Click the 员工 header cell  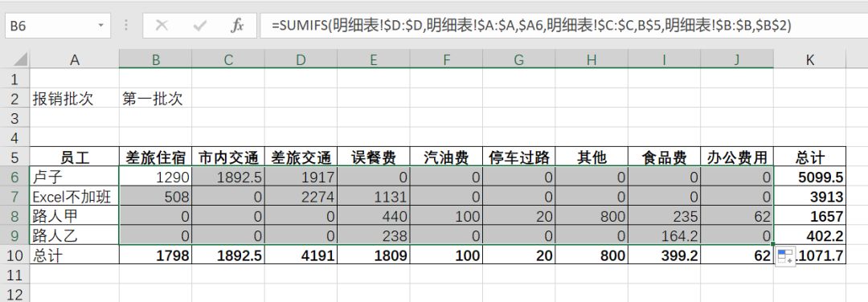click(x=74, y=157)
